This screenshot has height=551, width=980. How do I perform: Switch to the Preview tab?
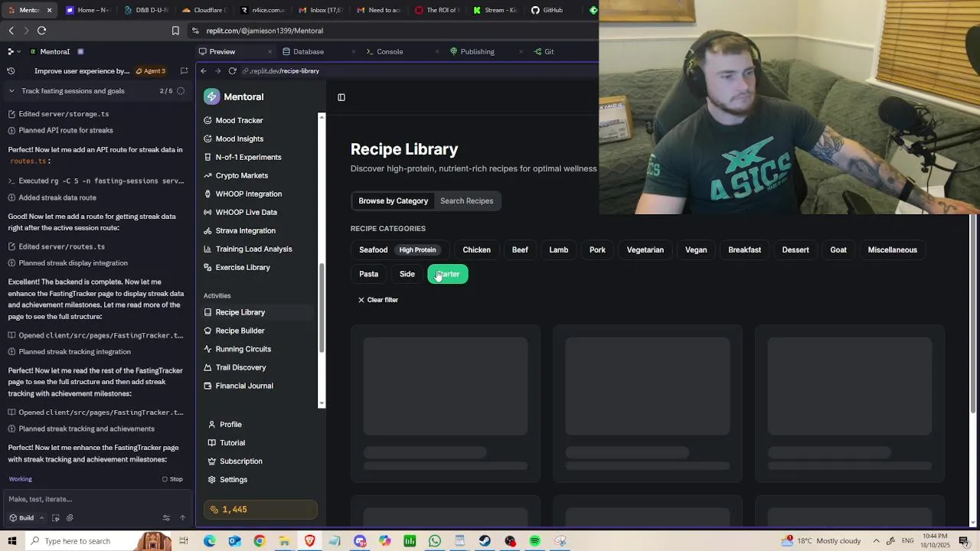[x=222, y=51]
